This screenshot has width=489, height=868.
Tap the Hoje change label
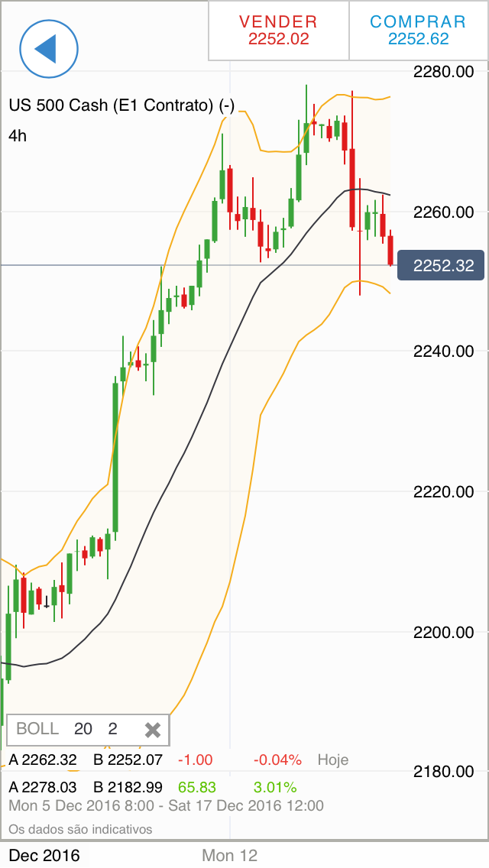coord(332,759)
